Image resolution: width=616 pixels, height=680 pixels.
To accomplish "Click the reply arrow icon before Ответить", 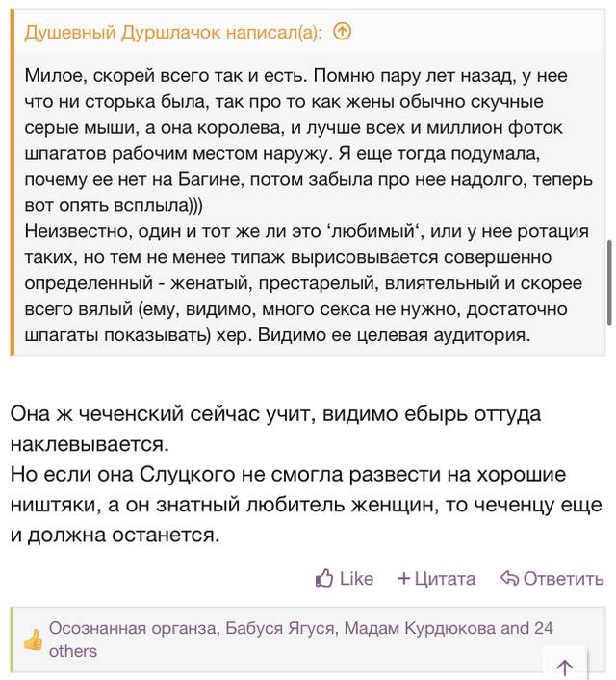I will pos(509,578).
